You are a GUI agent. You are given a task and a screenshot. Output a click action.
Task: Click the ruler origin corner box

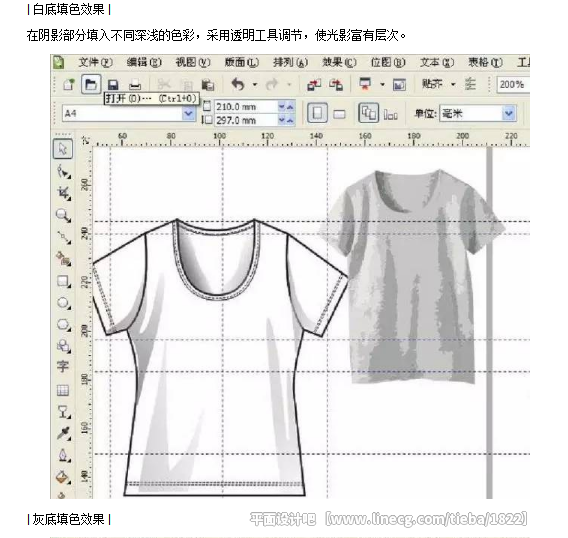86,140
